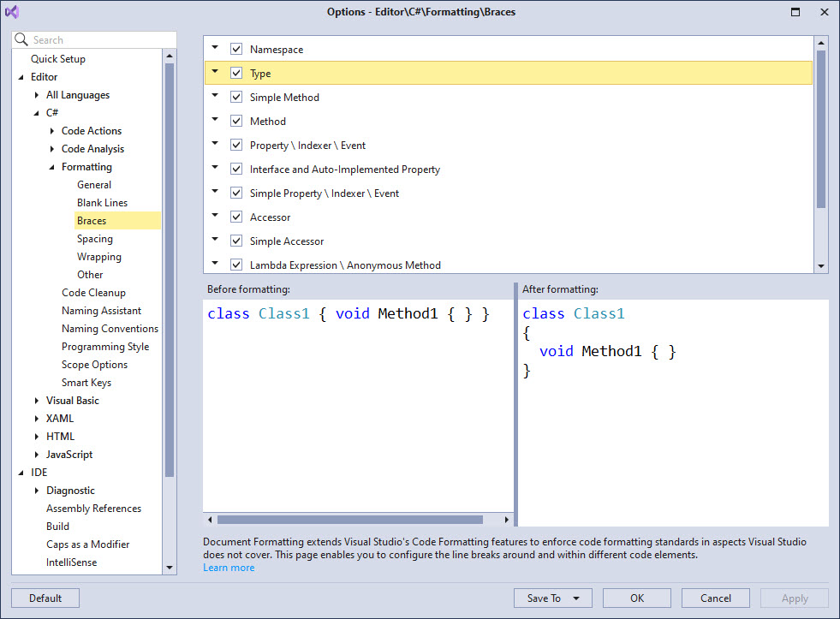Viewport: 840px width, 619px height.
Task: Follow the Learn more link
Action: tap(229, 568)
